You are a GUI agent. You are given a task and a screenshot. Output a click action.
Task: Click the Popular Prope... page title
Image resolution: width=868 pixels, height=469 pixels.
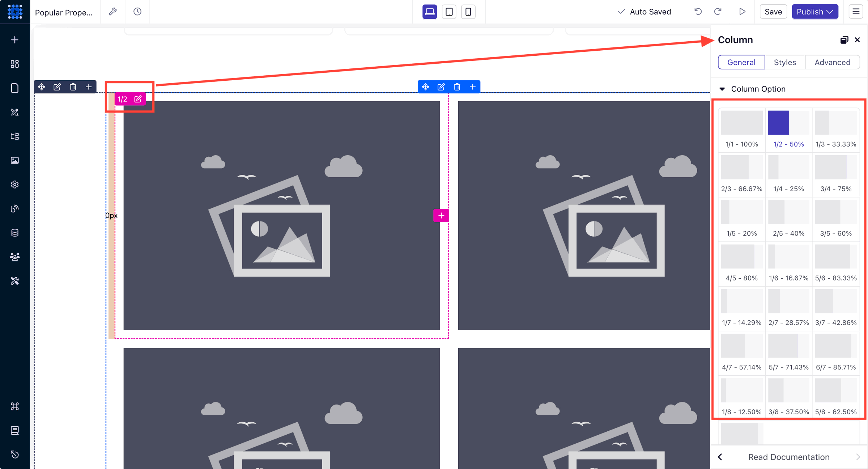tap(64, 12)
